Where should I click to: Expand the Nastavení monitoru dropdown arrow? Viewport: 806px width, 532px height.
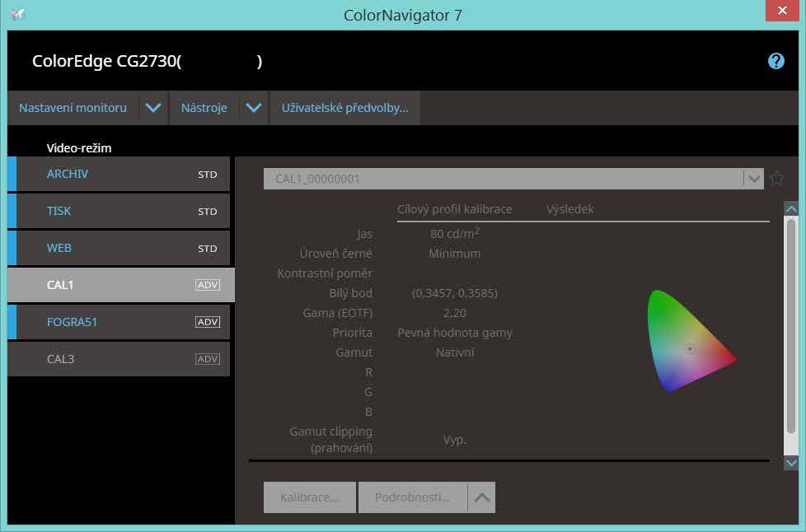tap(153, 108)
